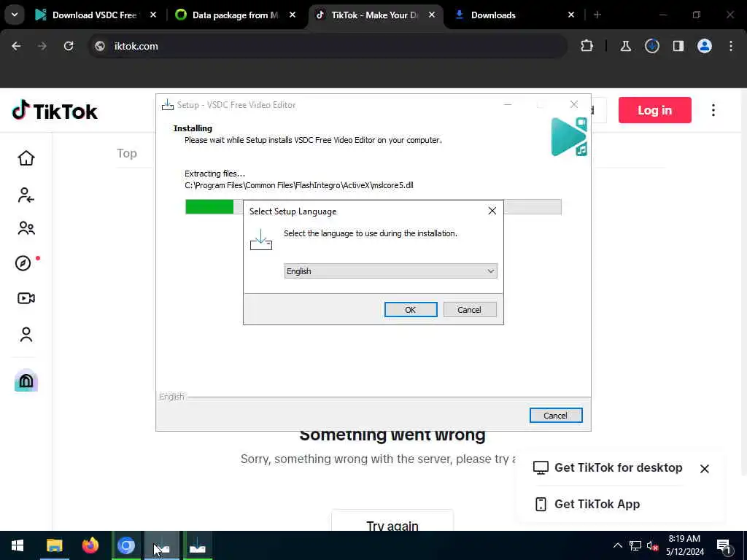Open the Profile icon in TikTok sidebar
This screenshot has width=747, height=560.
(x=26, y=334)
